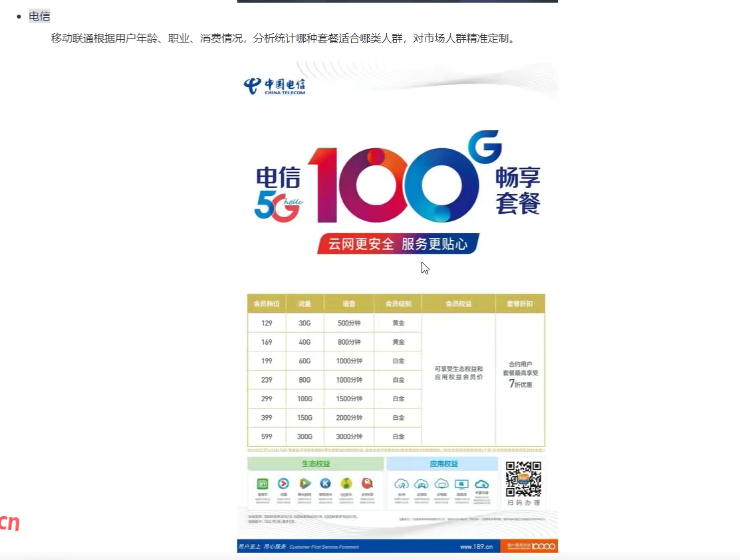This screenshot has height=560, width=740.
Task: Click the 会员档位 column header
Action: (x=267, y=304)
